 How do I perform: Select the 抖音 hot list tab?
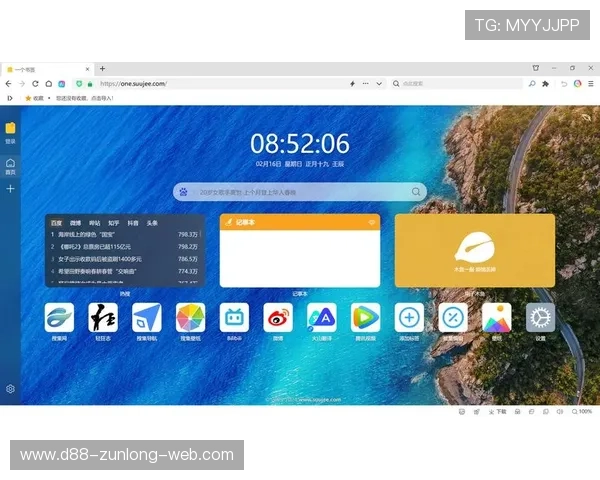[133, 223]
